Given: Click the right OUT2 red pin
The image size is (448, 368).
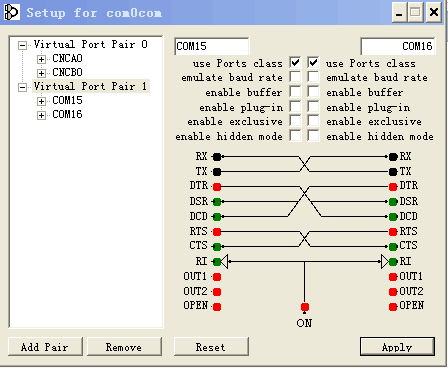Looking at the screenshot, I should [393, 292].
